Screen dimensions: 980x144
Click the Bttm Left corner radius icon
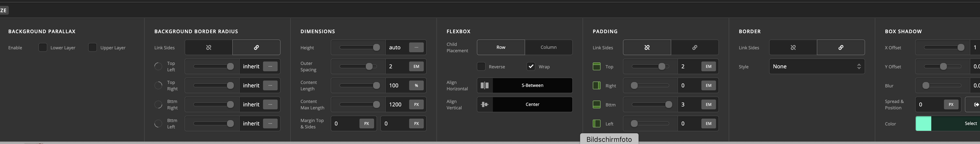158,124
